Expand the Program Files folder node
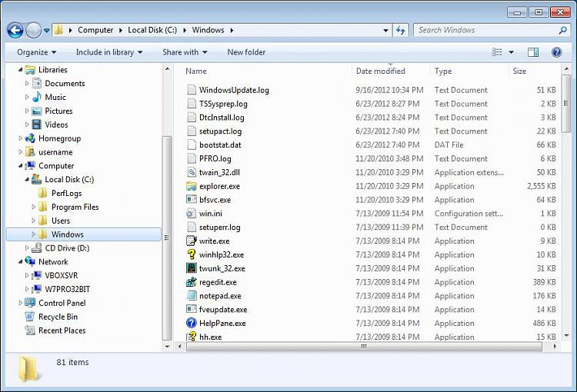 34,207
